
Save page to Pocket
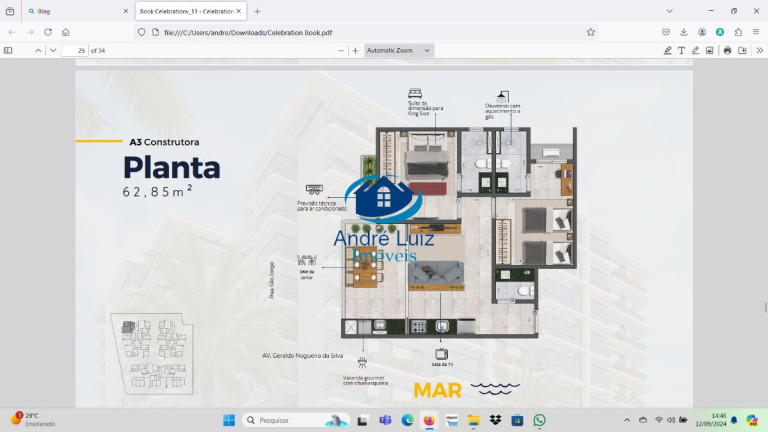pyautogui.click(x=666, y=32)
